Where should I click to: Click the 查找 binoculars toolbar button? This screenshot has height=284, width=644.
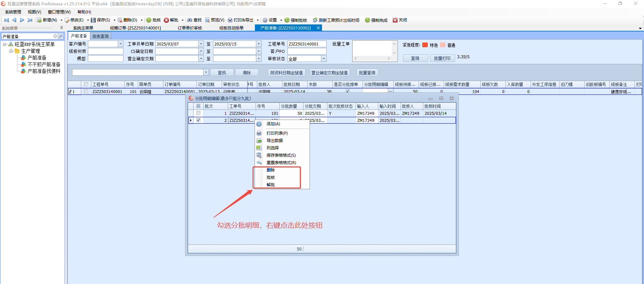click(195, 20)
